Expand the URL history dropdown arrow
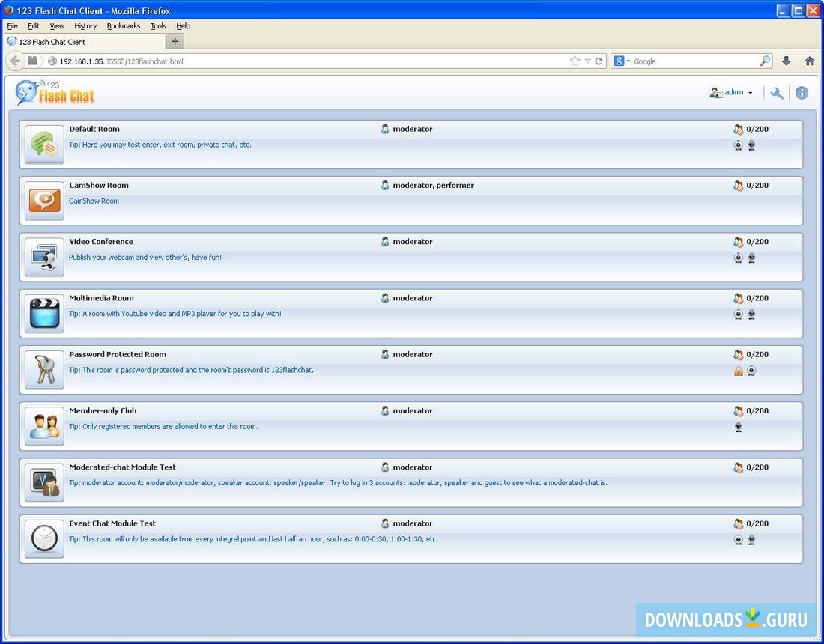 587,61
